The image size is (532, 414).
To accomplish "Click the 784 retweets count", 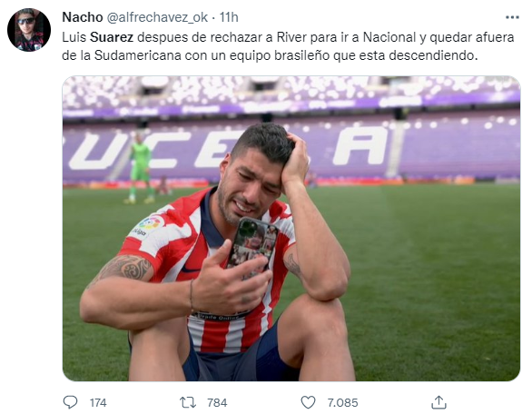I will point(217,403).
